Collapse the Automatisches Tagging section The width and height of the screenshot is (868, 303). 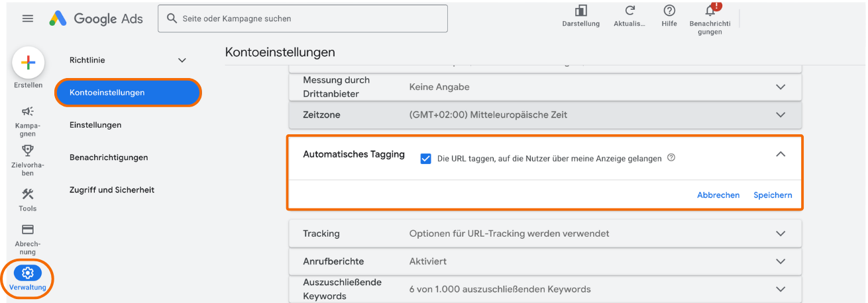click(780, 154)
